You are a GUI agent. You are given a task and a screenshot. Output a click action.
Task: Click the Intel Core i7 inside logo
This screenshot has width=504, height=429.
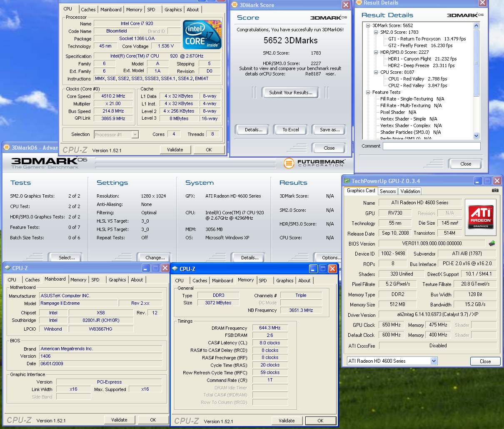coord(202,35)
